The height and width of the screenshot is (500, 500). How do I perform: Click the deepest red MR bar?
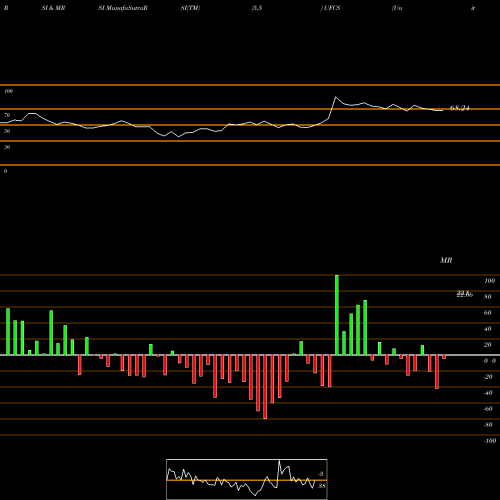coord(265,387)
